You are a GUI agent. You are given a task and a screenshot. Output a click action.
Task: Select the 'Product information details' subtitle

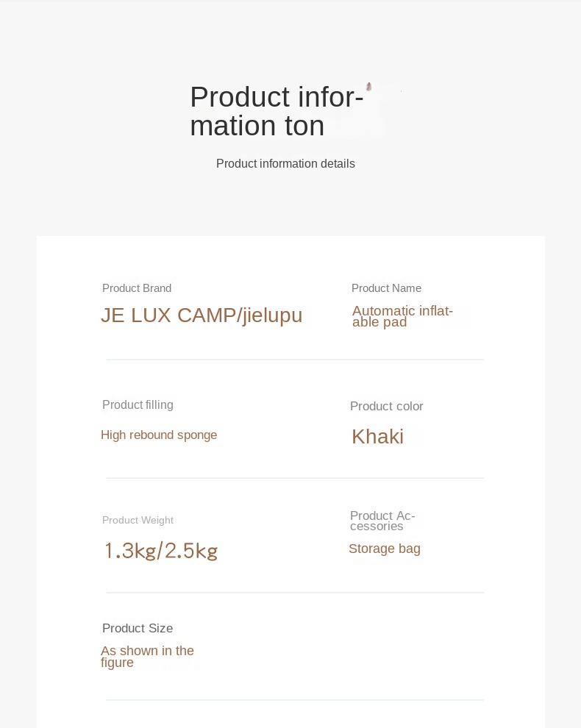pos(285,163)
